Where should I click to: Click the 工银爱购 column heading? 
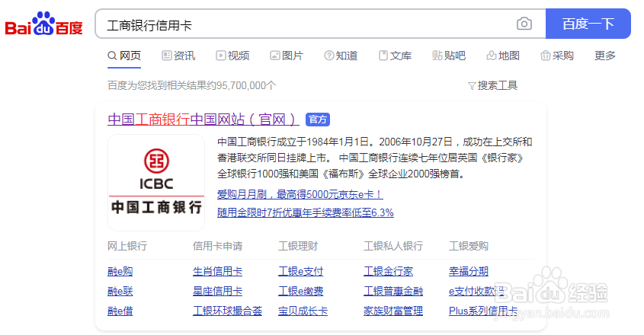click(x=469, y=246)
